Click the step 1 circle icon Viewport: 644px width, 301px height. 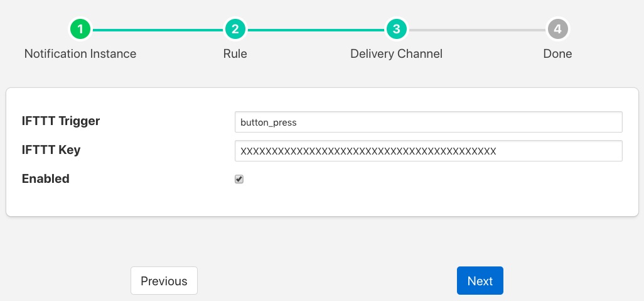[80, 29]
